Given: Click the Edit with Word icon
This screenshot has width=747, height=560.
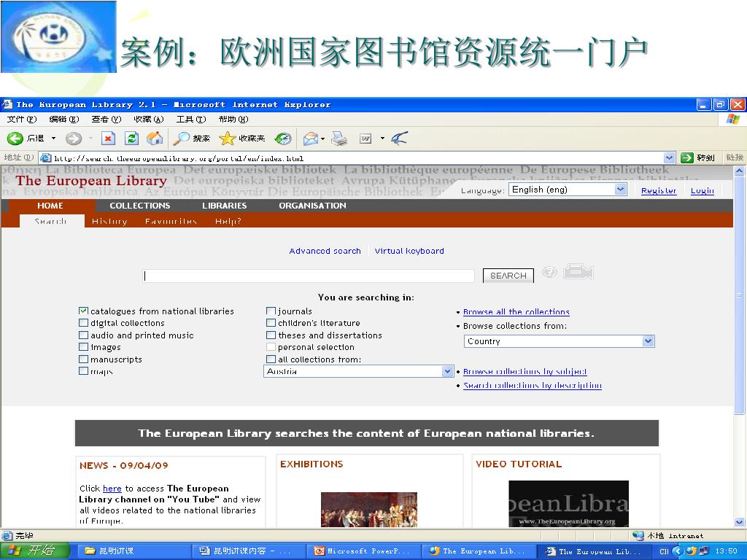Looking at the screenshot, I should [365, 139].
